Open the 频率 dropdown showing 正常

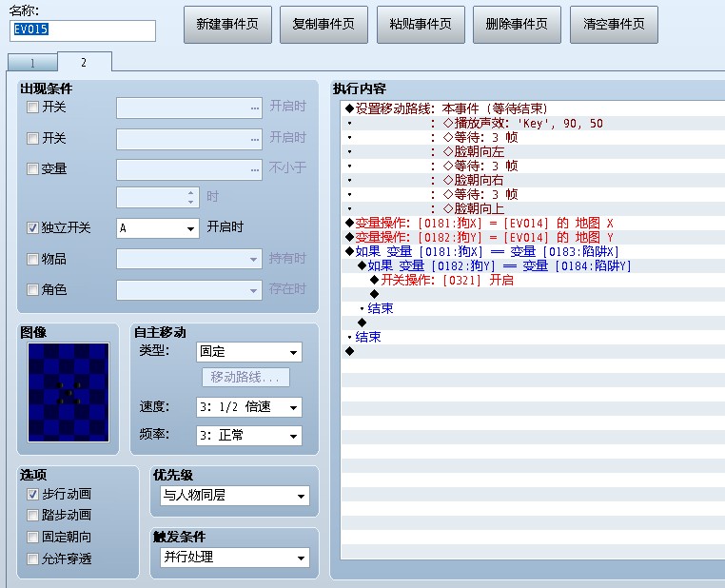pos(249,436)
